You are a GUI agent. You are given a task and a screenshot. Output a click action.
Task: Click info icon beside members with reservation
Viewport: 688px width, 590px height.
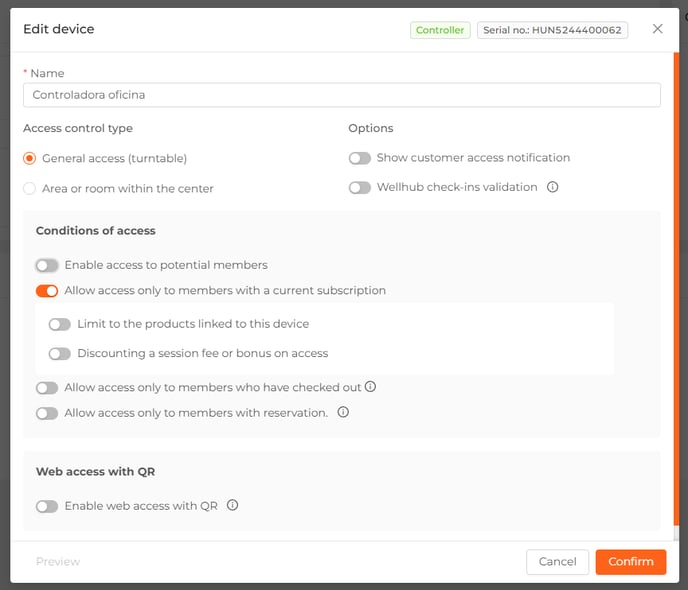[x=343, y=412]
